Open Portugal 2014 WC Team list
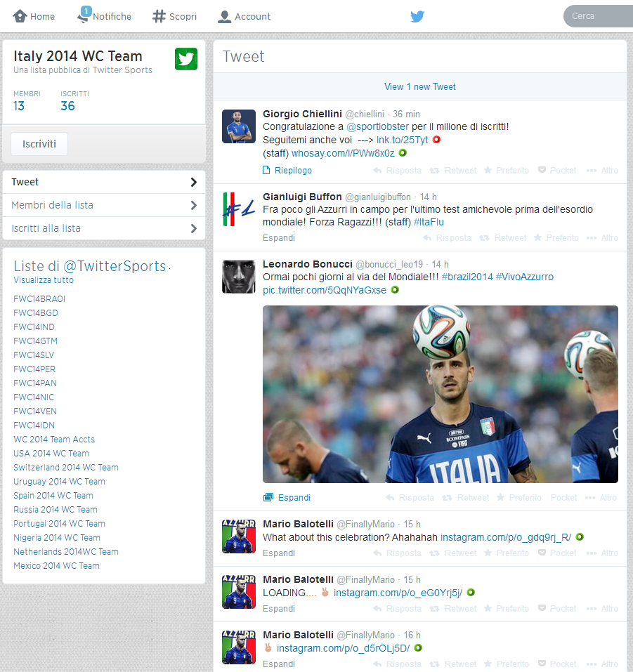 [59, 524]
